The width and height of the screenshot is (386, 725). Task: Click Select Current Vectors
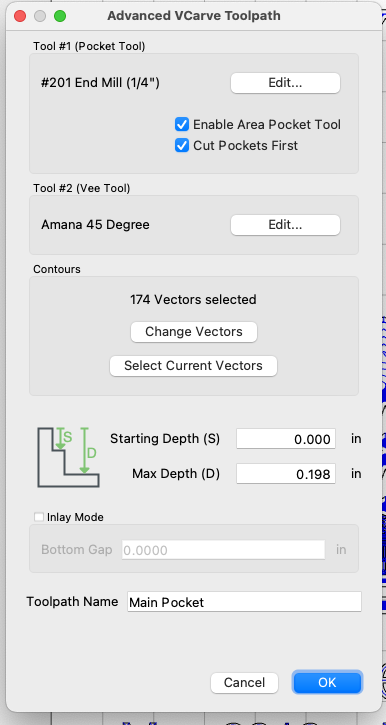tap(193, 366)
